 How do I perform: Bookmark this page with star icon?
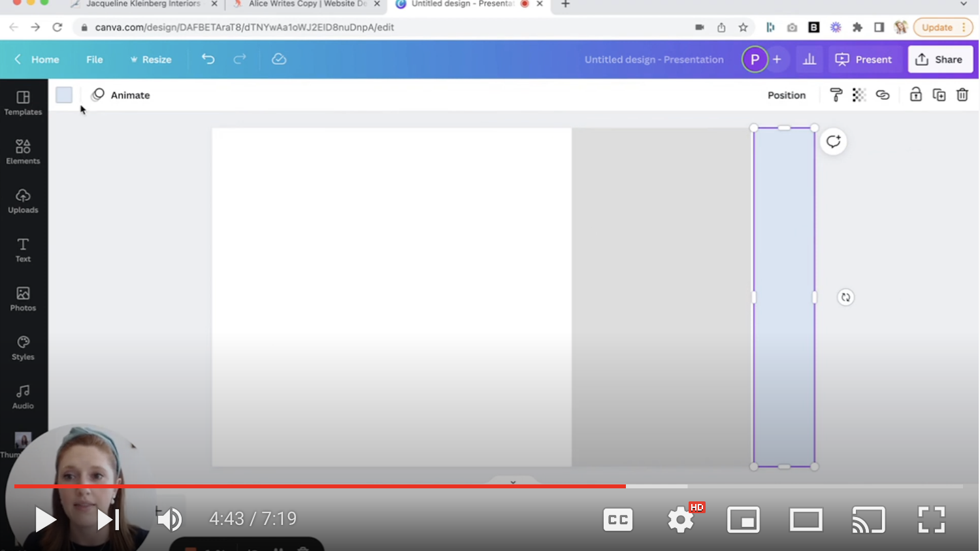743,27
